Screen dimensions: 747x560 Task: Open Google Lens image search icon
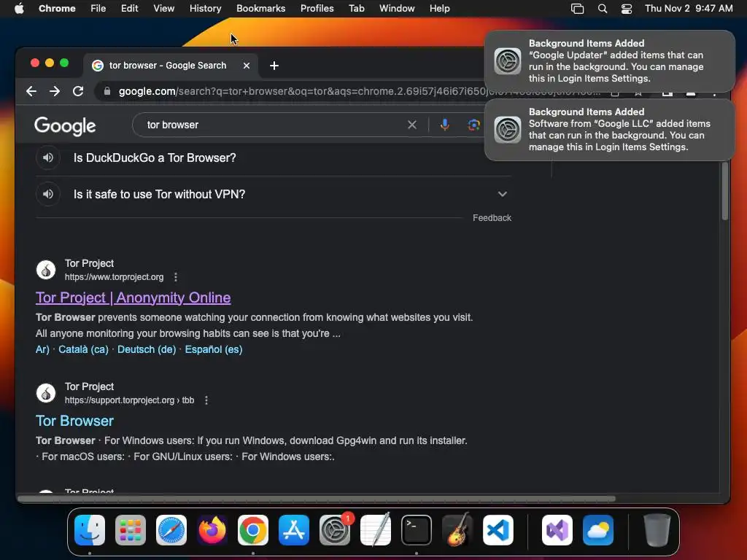pos(473,125)
